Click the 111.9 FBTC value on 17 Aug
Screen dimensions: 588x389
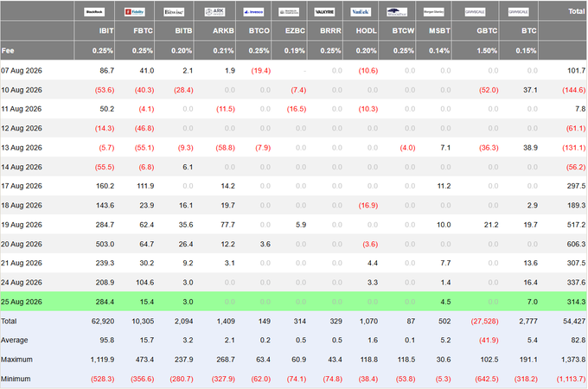point(145,186)
